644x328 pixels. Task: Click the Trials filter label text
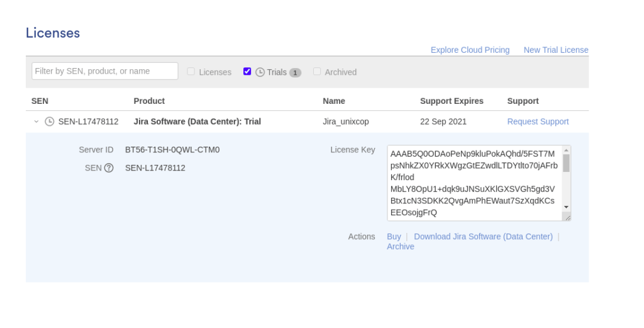pos(277,72)
